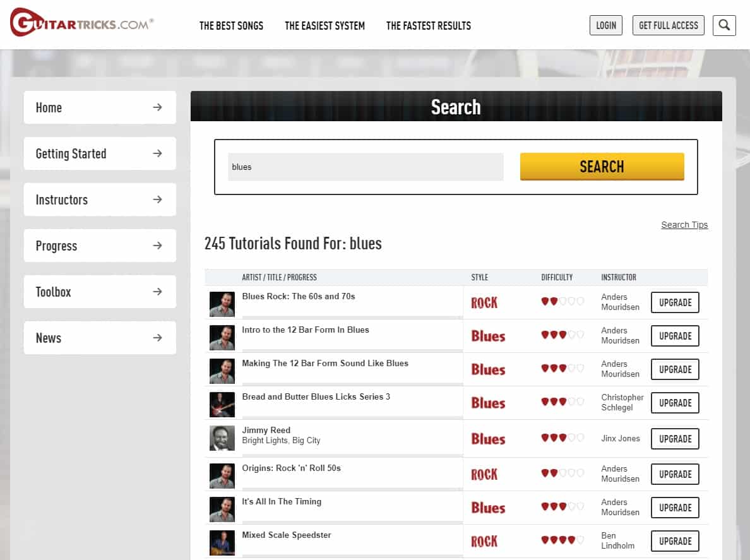This screenshot has height=560, width=750.
Task: Open 'Bread and Butter Blues Licks Series 3'
Action: click(316, 397)
